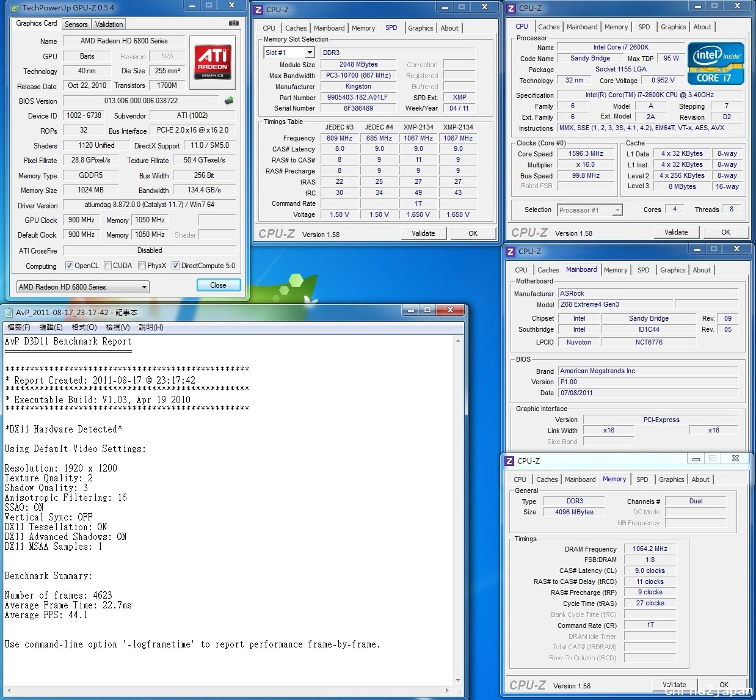Open the 說明(H) menu in Notepad
Screen dimensions: 756x700
151,327
